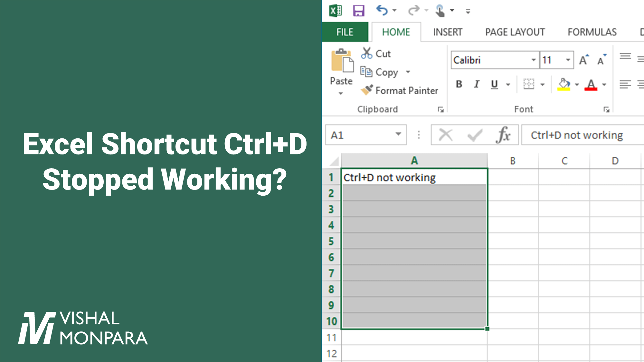The width and height of the screenshot is (644, 362).
Task: Open the Font group dialog launcher
Action: (x=607, y=110)
